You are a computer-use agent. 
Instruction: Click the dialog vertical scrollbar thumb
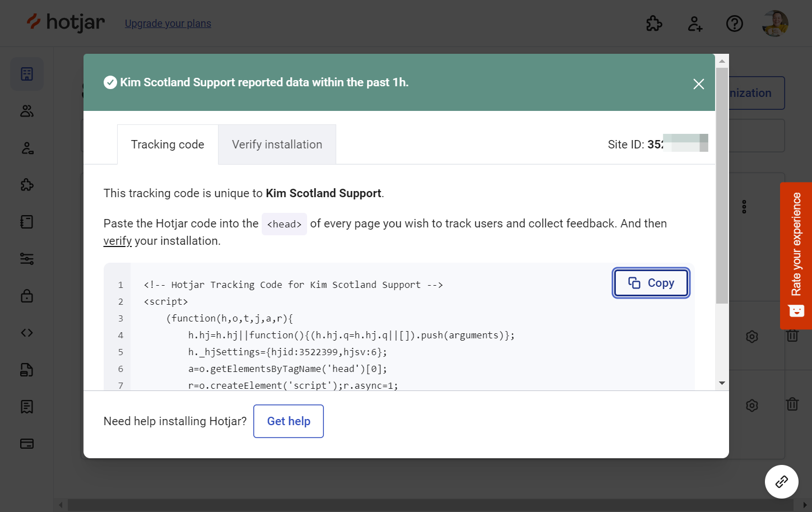click(722, 186)
